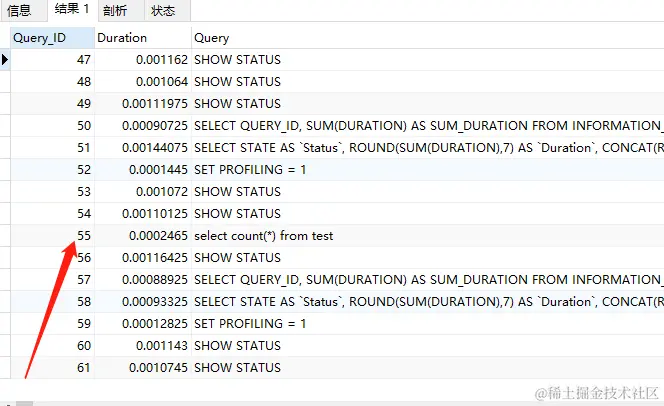664x406 pixels.
Task: Click Duration value 0.00144075
Action: tap(143, 147)
